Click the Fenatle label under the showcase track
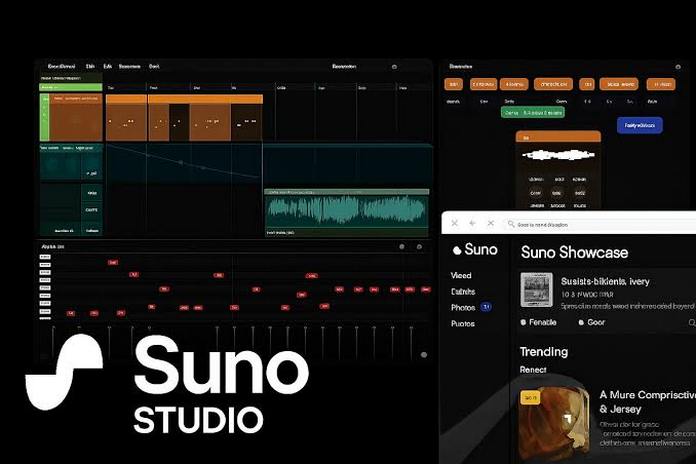Viewport: 696px width, 464px height. (x=542, y=322)
